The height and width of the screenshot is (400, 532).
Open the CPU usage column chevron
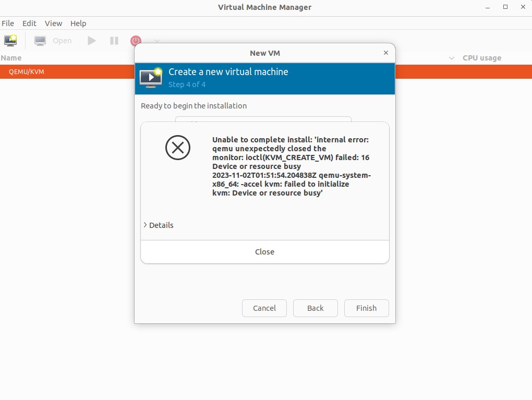[451, 58]
